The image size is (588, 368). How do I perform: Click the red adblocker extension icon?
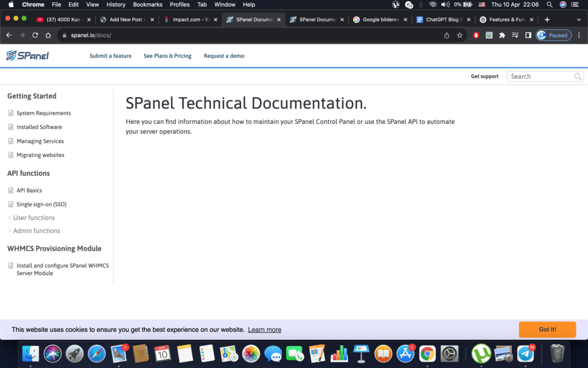(x=476, y=35)
